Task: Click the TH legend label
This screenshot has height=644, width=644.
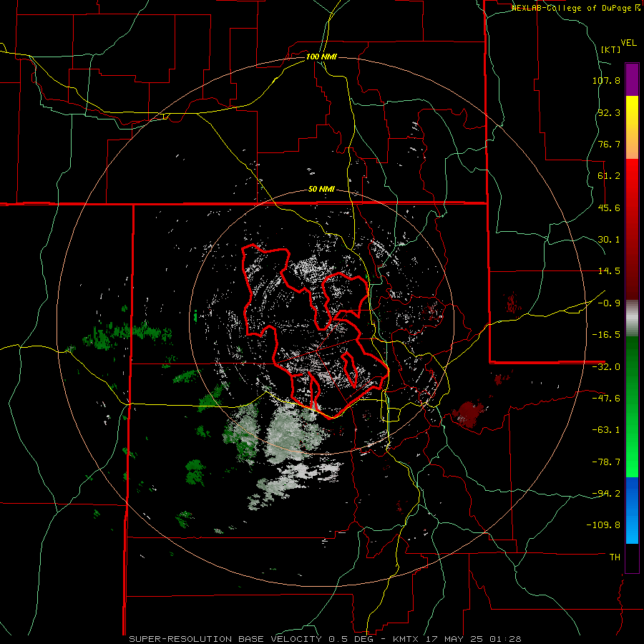Action: coord(615,557)
